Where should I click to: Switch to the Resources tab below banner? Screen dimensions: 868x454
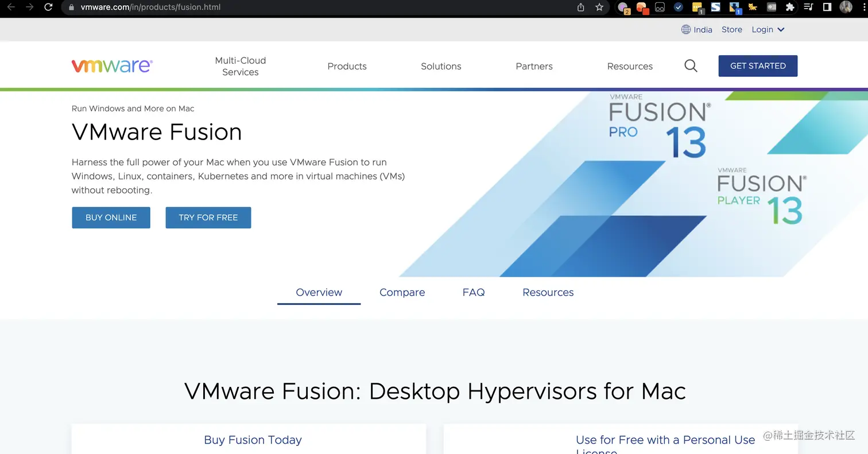tap(548, 292)
